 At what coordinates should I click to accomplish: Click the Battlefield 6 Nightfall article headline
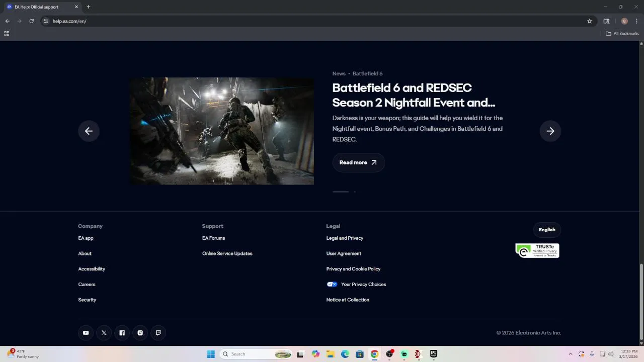[x=414, y=95]
